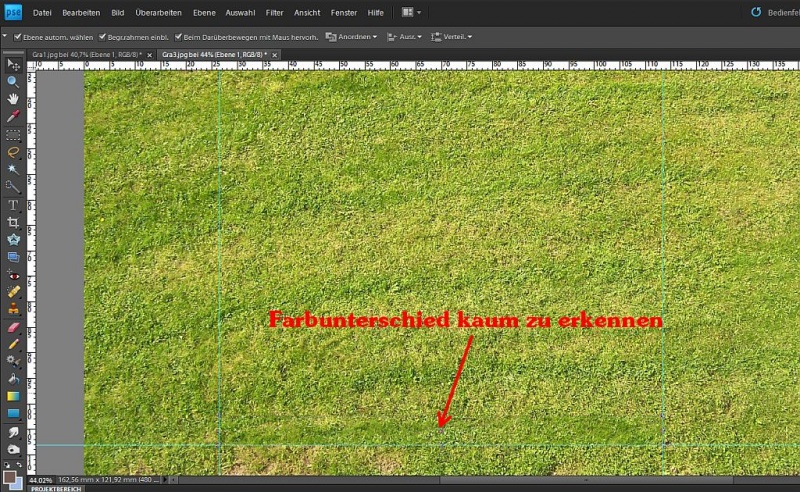Click the Bedienfeld reset button label
The image size is (800, 492).
(784, 13)
